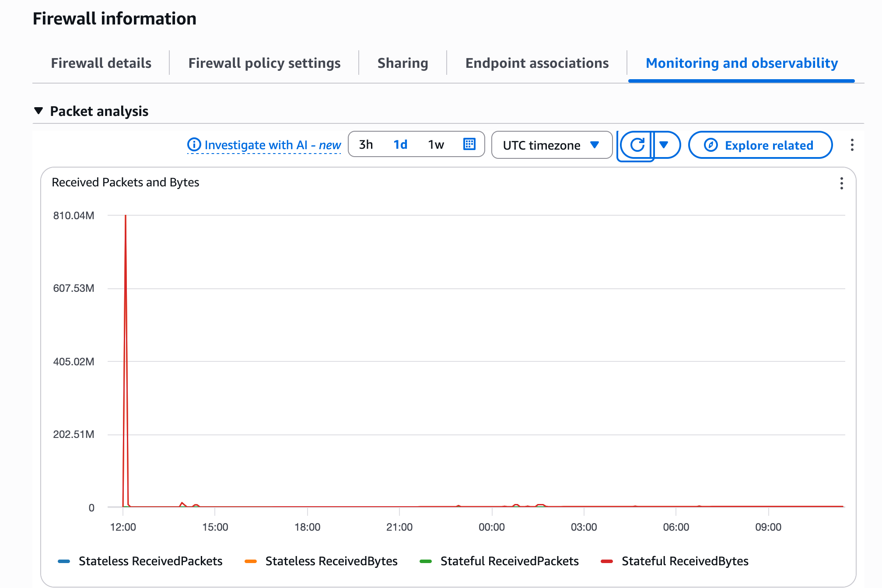Click the red Stateful ReceivedBytes color swatch
The image size is (882, 588).
point(607,561)
